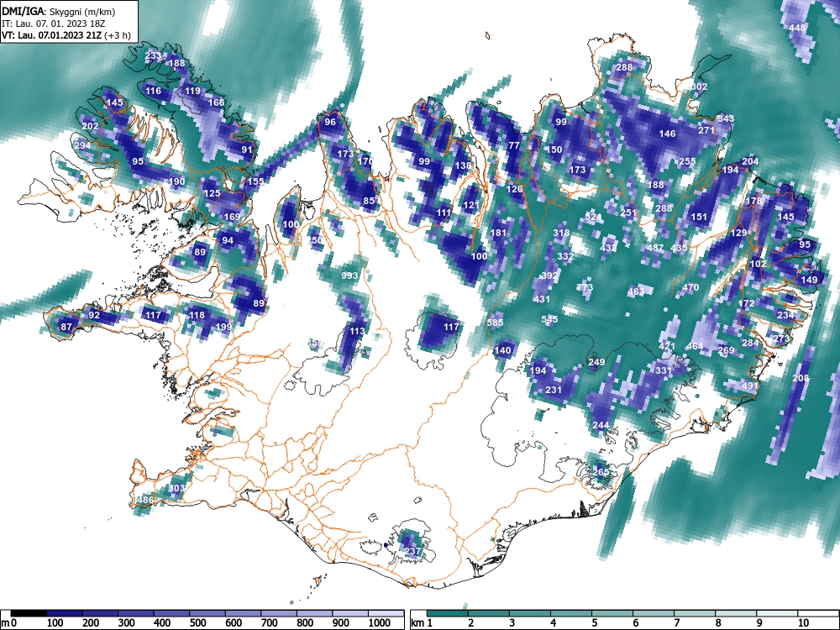Click the visibility value '199'
Viewport: 840px width, 630px height.
click(223, 326)
